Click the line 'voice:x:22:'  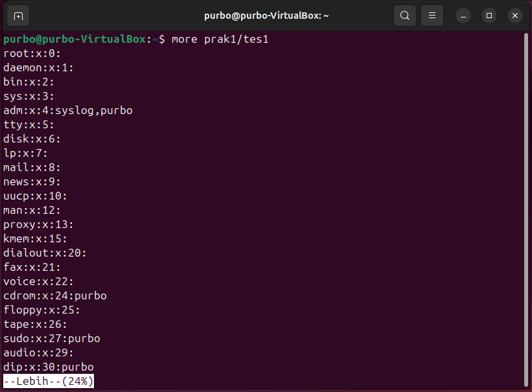click(x=38, y=282)
